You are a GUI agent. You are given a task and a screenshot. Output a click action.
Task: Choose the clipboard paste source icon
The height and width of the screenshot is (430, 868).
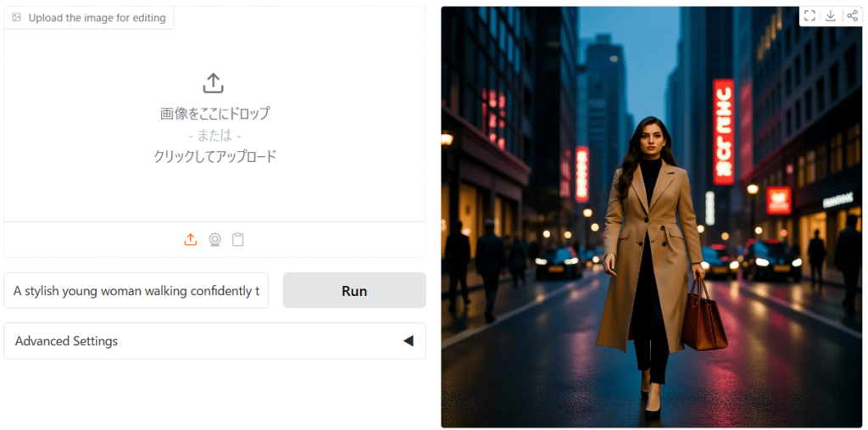click(238, 240)
